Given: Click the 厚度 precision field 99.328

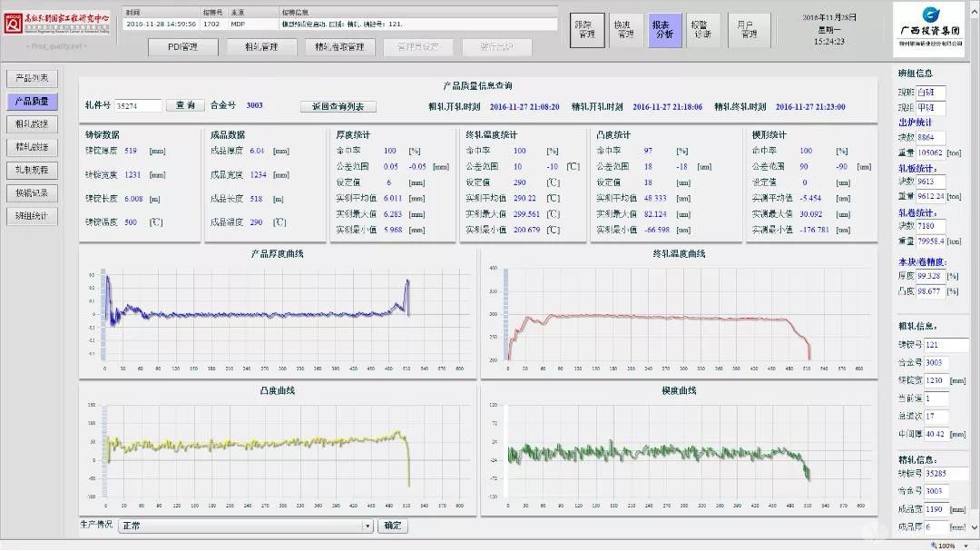Looking at the screenshot, I should point(931,276).
